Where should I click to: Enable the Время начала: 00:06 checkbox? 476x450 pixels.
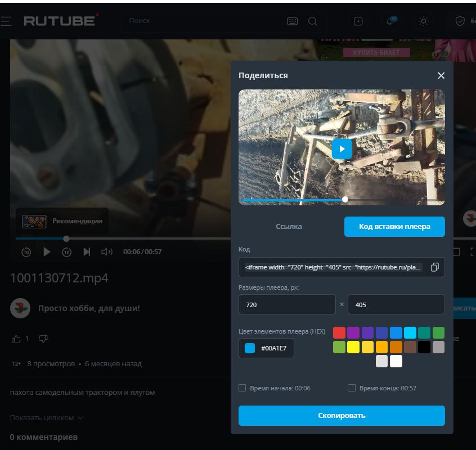coord(242,388)
